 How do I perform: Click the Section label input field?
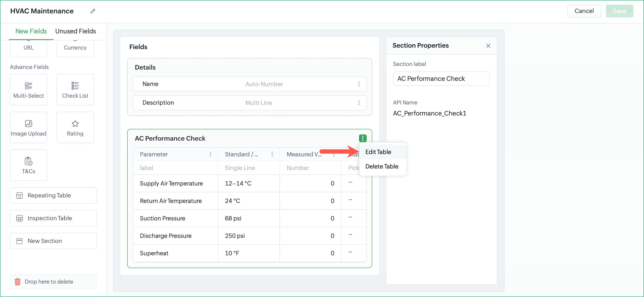pyautogui.click(x=441, y=79)
